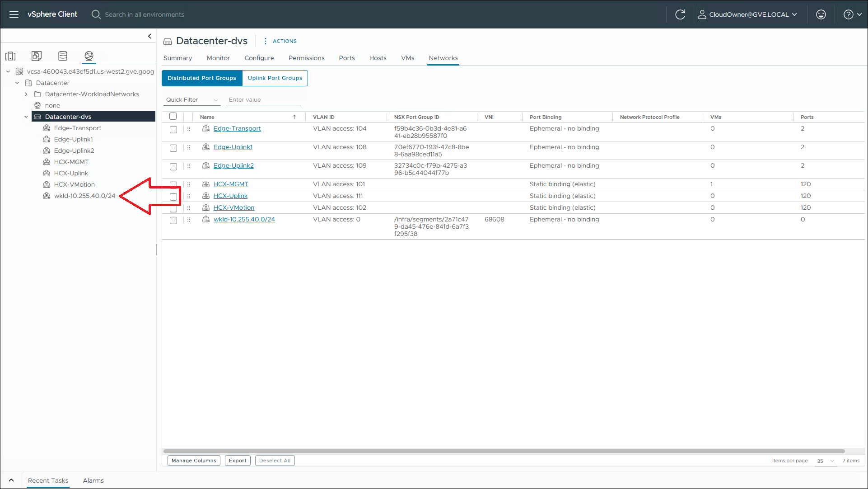868x489 pixels.
Task: Open the Items per page dropdown
Action: (826, 461)
